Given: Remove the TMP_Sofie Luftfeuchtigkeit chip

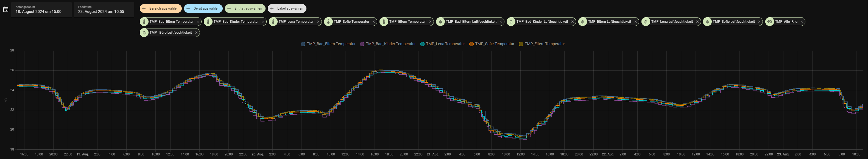Looking at the screenshot, I should 759,22.
